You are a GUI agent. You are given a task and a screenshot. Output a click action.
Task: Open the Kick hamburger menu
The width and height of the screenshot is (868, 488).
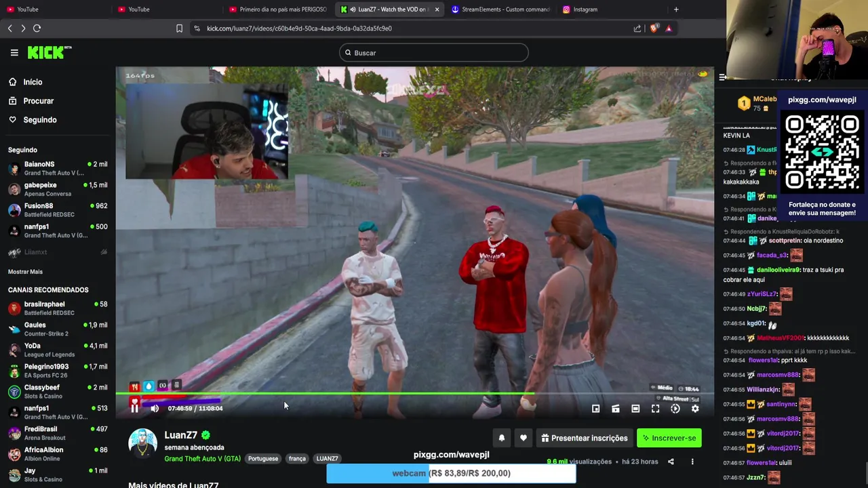pos(14,52)
